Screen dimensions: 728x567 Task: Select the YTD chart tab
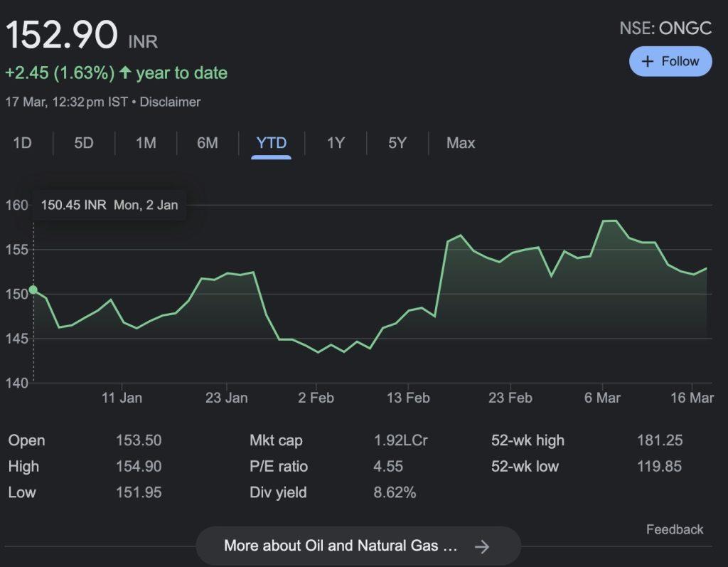click(x=271, y=143)
